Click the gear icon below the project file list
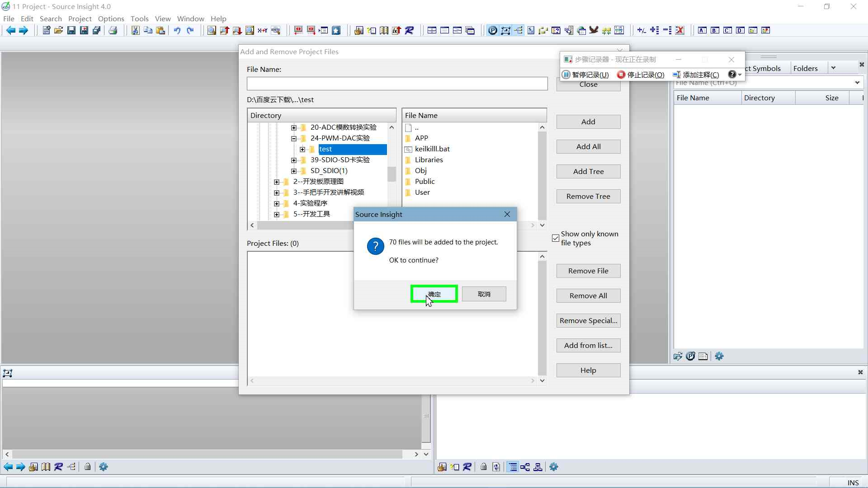Viewport: 868px width, 488px height. (x=719, y=356)
